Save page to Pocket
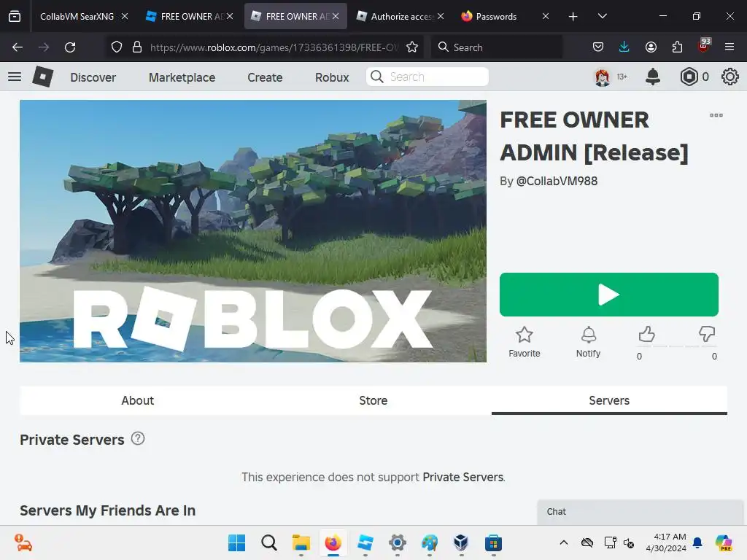Viewport: 747px width, 560px height. point(598,47)
